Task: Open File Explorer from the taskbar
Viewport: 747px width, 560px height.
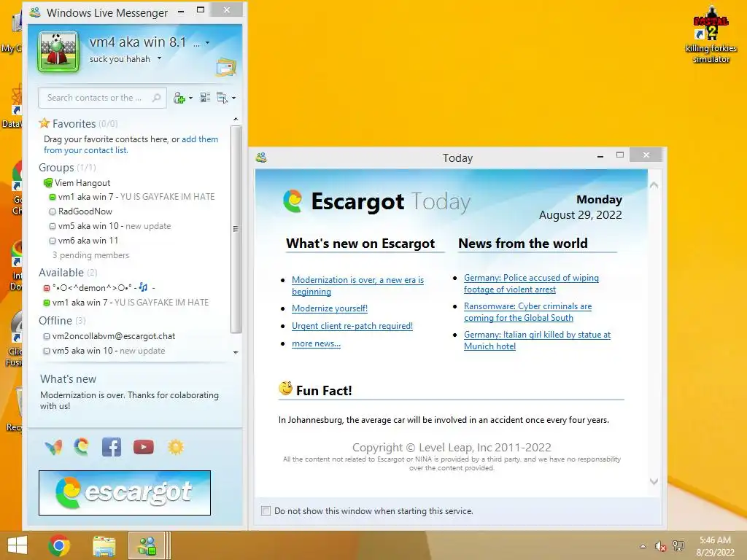Action: [x=104, y=546]
